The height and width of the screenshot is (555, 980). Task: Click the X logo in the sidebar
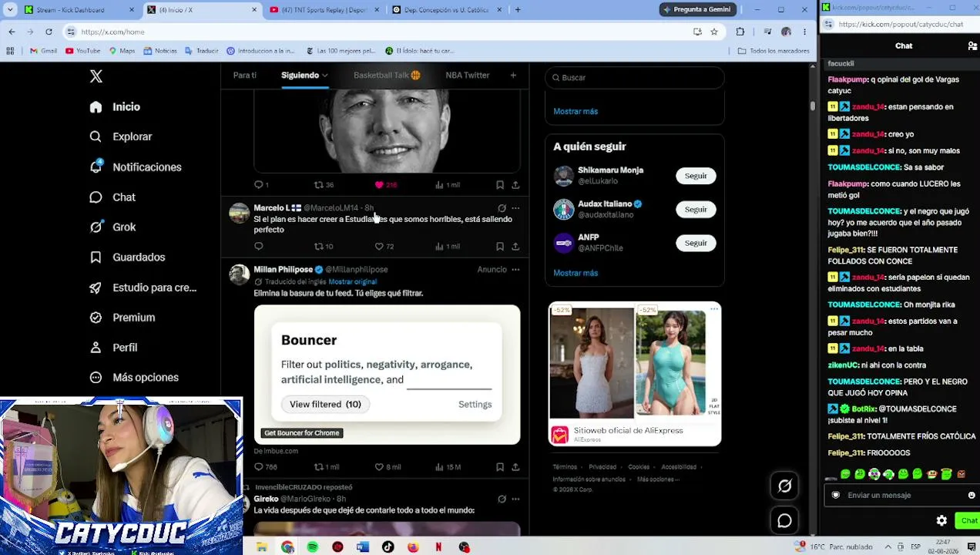[x=96, y=76]
